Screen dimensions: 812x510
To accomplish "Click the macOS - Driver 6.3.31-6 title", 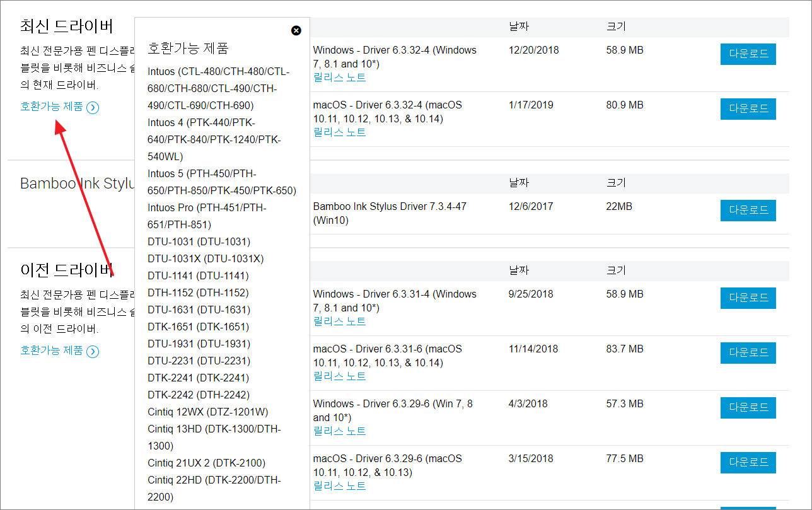I will (388, 356).
